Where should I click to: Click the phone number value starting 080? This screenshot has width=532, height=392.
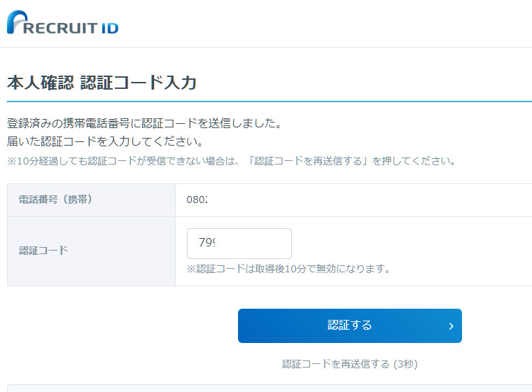pos(197,200)
